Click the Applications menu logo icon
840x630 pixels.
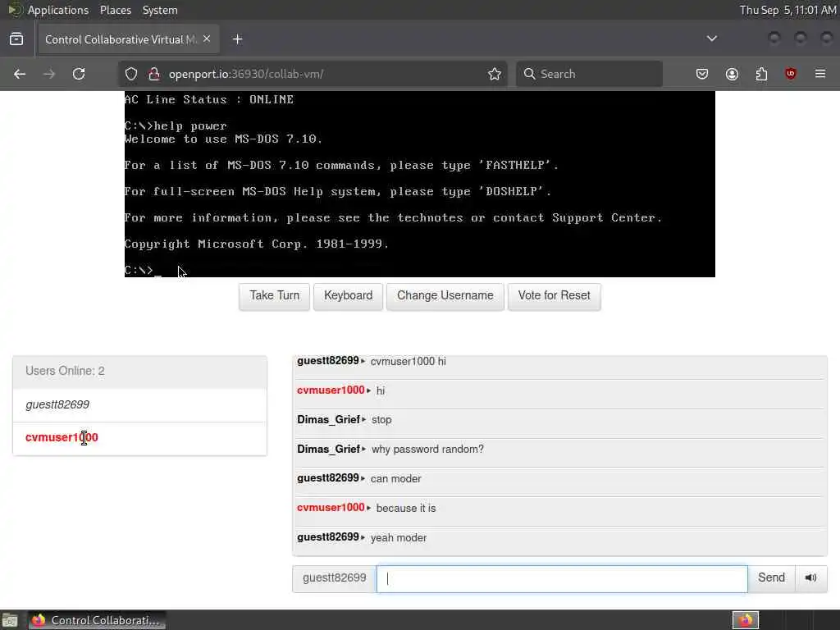(15, 10)
